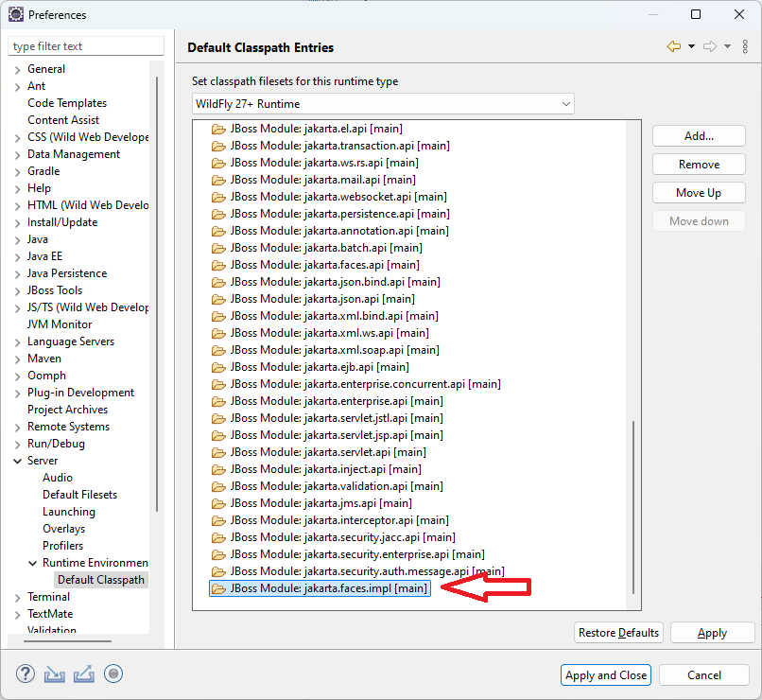Select Audio under Server

(58, 478)
